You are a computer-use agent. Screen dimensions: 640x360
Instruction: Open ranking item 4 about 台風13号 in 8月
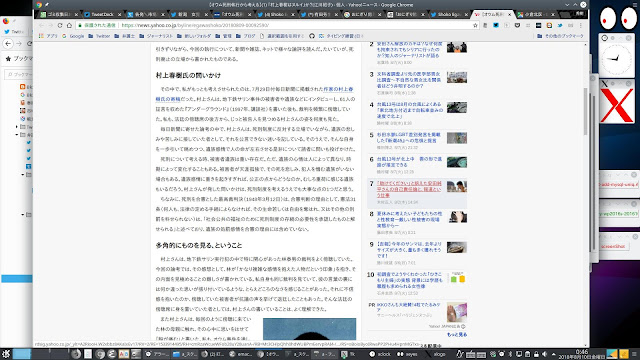(x=410, y=110)
